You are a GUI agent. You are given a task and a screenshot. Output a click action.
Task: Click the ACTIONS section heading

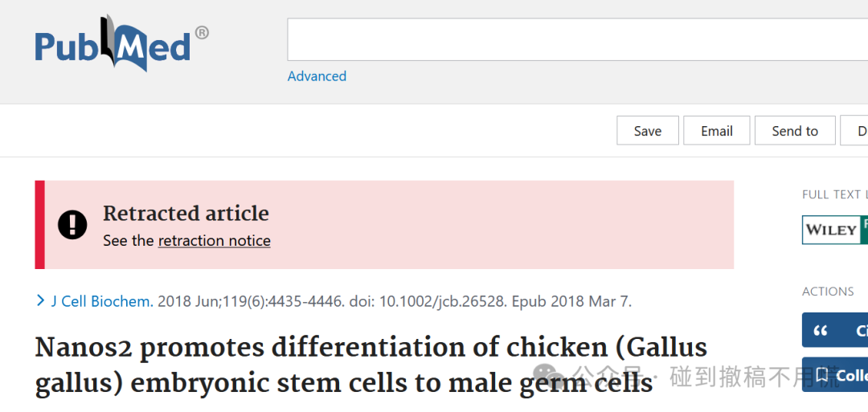click(828, 291)
